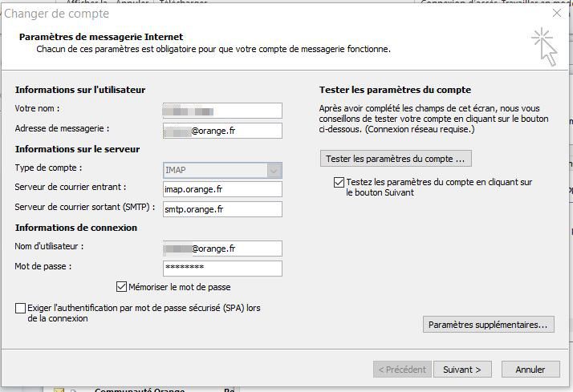Click the Communauté Orange mail envelope icon
The image size is (573, 392).
coord(59,390)
